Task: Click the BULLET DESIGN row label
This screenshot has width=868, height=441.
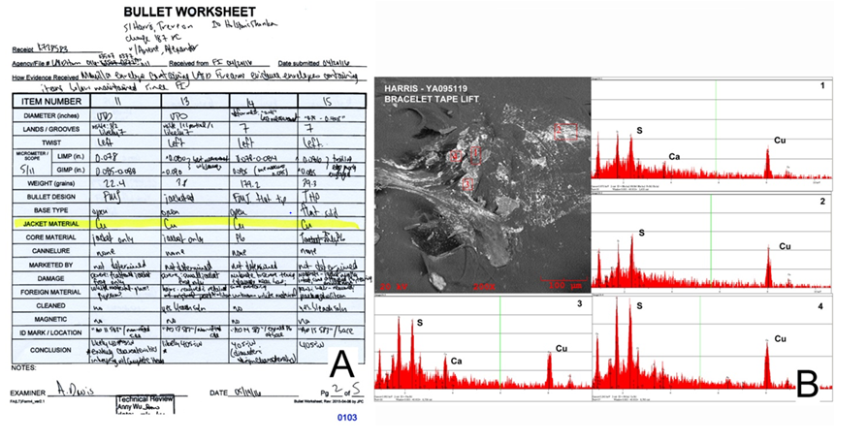Action: 51,197
